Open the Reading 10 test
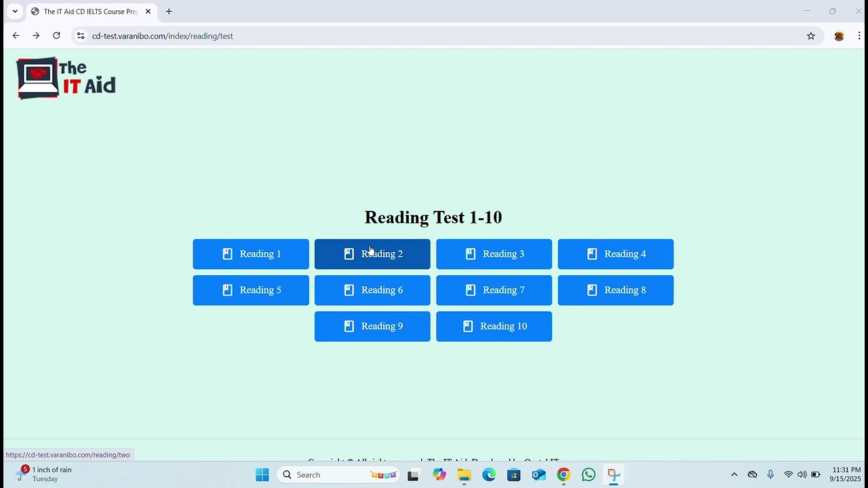This screenshot has height=488, width=868. [x=494, y=326]
